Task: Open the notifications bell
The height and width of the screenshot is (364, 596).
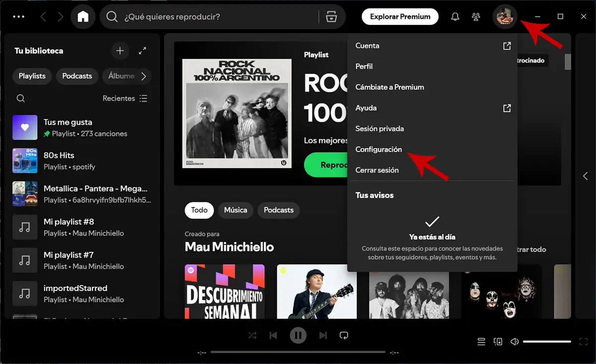Action: coord(454,16)
